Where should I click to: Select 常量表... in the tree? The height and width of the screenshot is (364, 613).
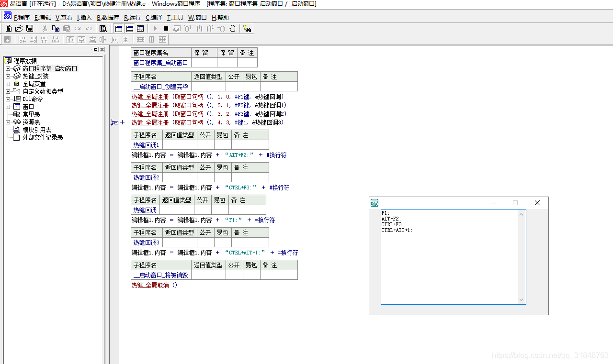(x=35, y=114)
